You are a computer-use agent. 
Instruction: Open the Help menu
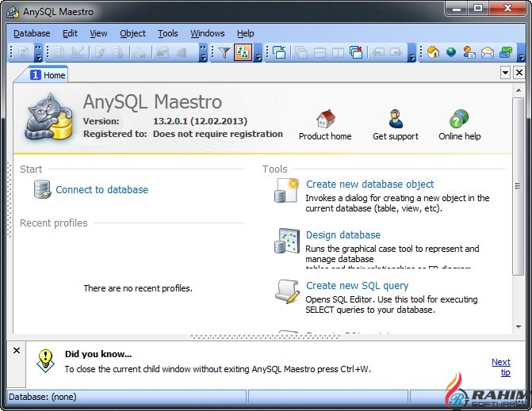[245, 33]
